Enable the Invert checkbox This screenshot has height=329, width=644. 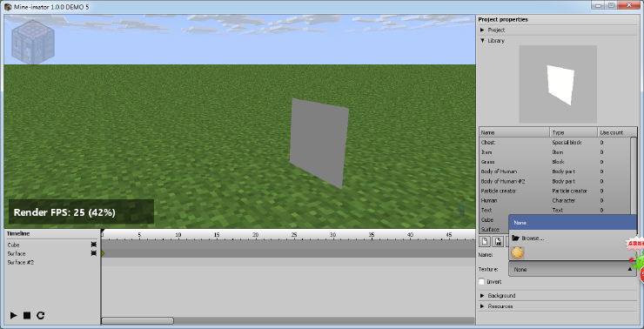(482, 282)
